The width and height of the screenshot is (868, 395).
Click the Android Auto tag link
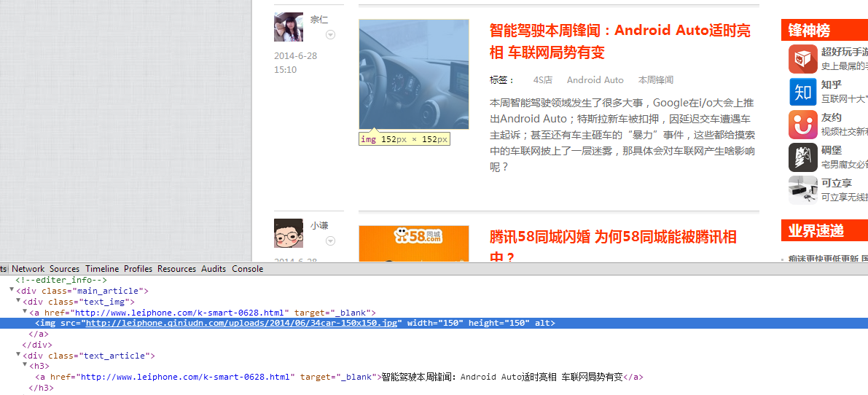[x=595, y=80]
